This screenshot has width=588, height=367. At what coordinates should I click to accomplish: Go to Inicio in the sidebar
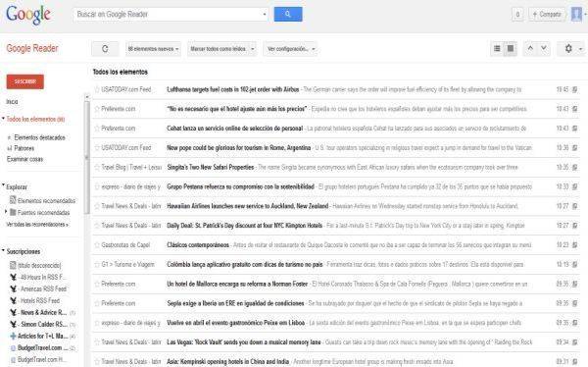click(12, 102)
